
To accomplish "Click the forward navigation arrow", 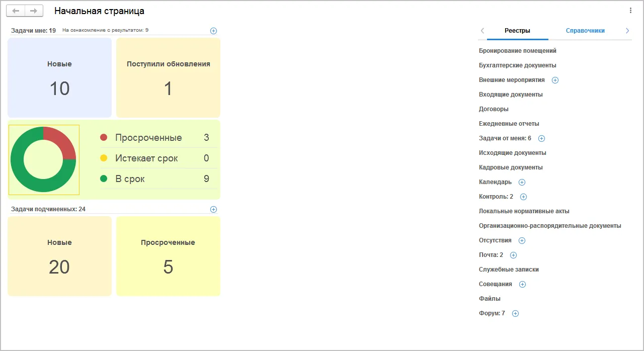I will [34, 11].
